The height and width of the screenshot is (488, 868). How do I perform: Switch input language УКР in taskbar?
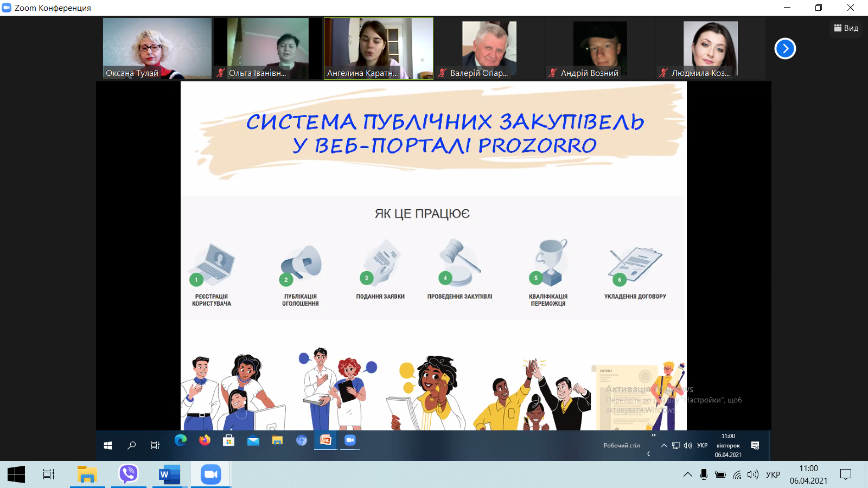773,474
